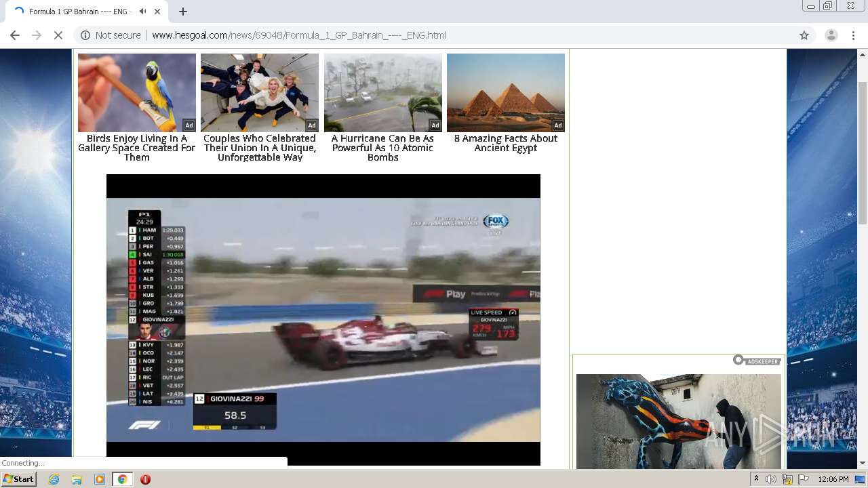Open Action Center flag icon
This screenshot has height=488, width=868.
[804, 479]
